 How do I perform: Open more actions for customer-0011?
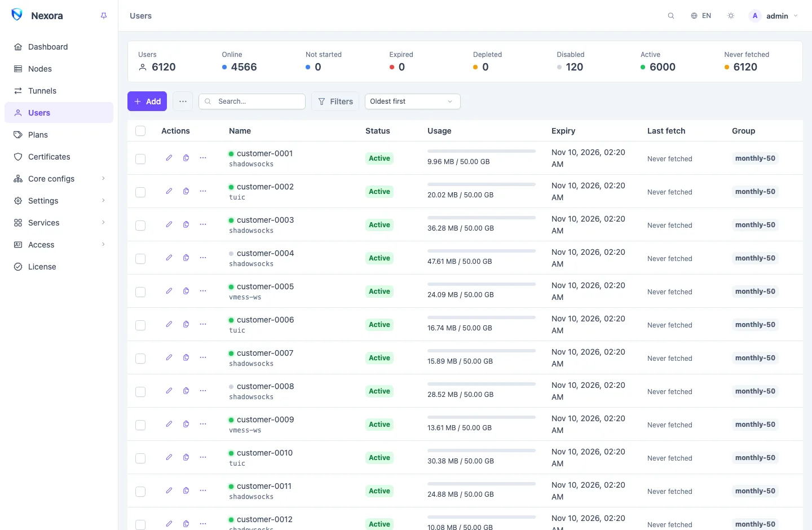(203, 491)
